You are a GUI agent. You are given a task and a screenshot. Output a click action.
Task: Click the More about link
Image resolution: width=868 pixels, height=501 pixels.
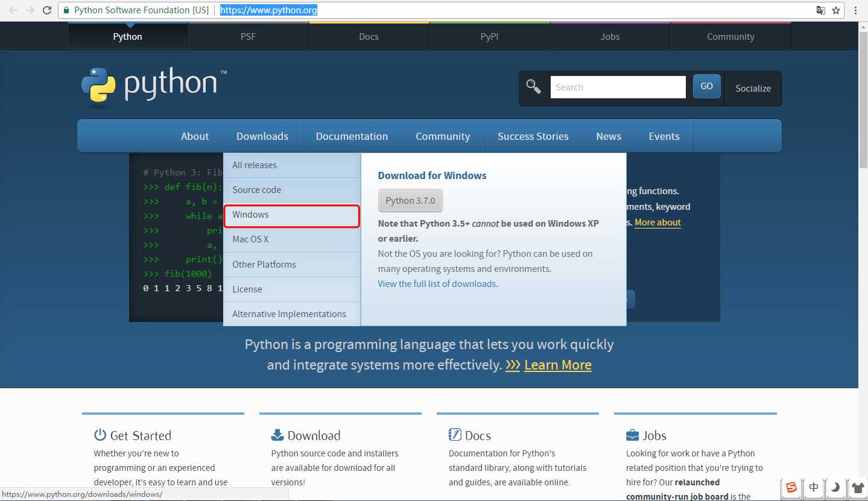[657, 222]
